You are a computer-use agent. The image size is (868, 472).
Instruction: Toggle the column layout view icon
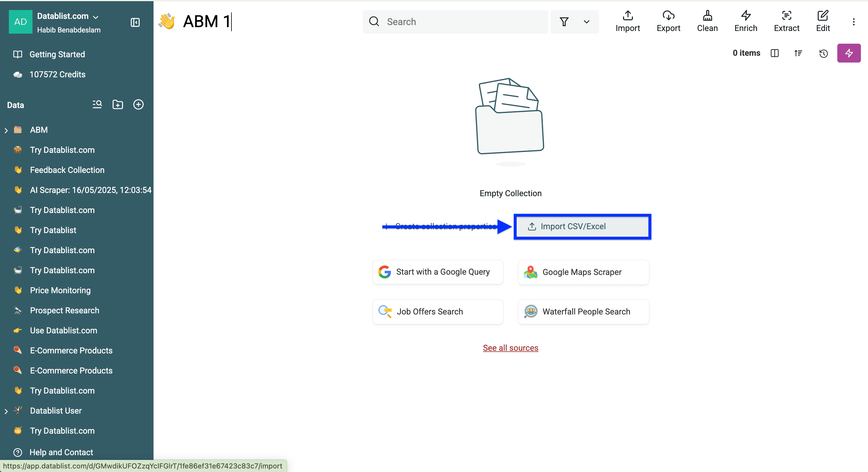pyautogui.click(x=774, y=53)
